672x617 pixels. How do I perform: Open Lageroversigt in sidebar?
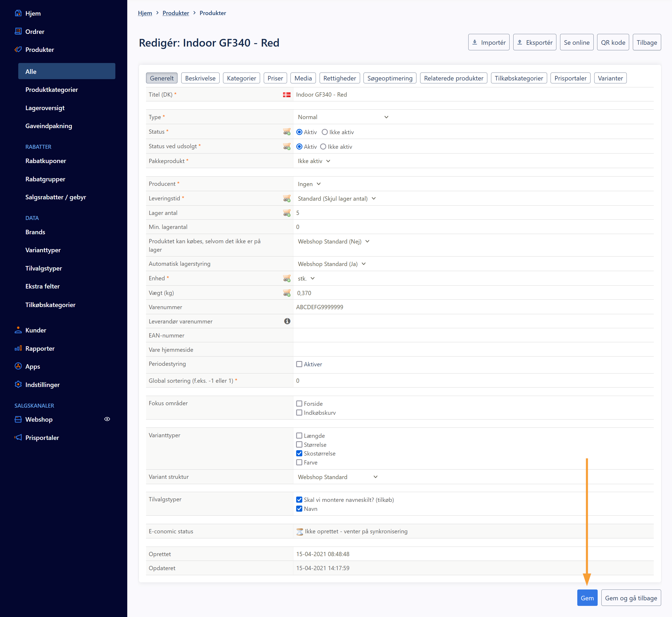point(45,108)
